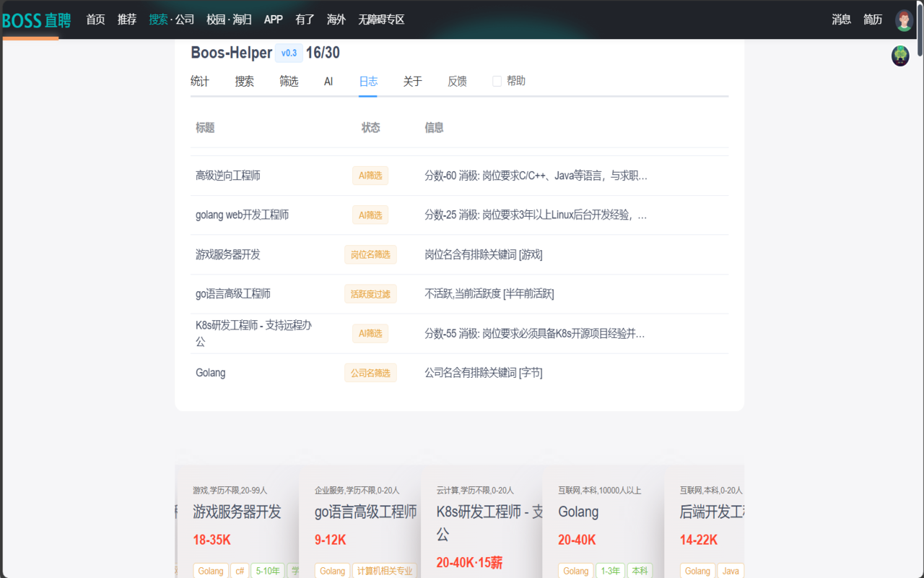Click 无障碍专区 in the top navigation
The height and width of the screenshot is (578, 924).
pos(382,20)
